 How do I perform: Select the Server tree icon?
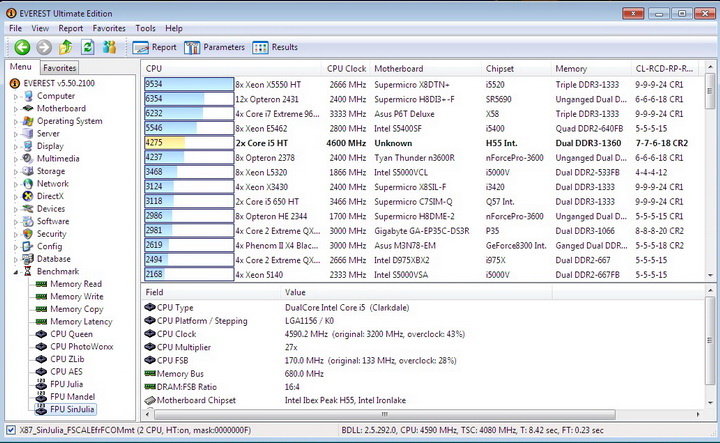point(28,134)
